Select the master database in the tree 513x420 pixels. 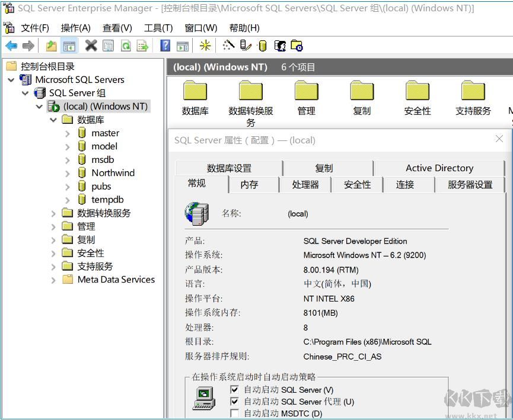pos(104,133)
